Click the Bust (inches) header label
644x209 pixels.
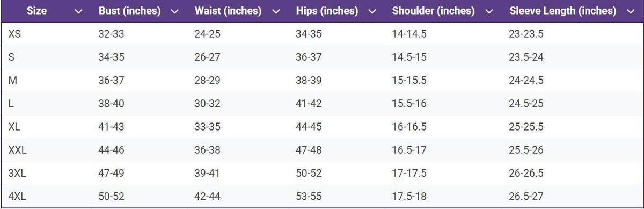(x=130, y=11)
